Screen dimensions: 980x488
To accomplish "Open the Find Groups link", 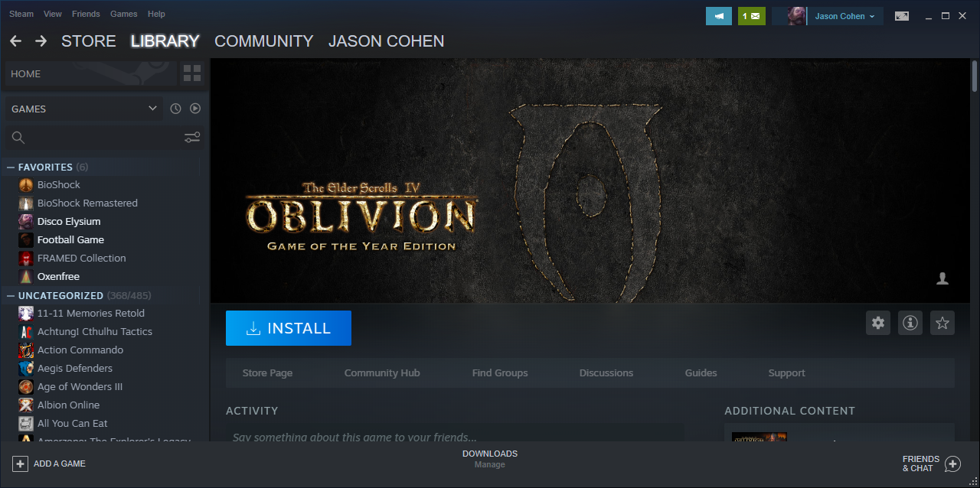I will click(500, 373).
